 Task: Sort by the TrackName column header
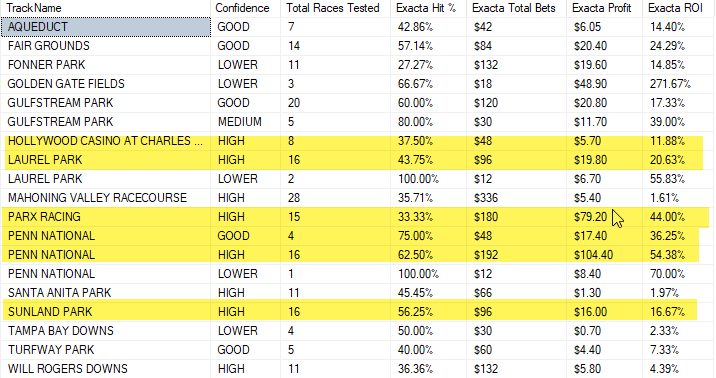point(105,8)
